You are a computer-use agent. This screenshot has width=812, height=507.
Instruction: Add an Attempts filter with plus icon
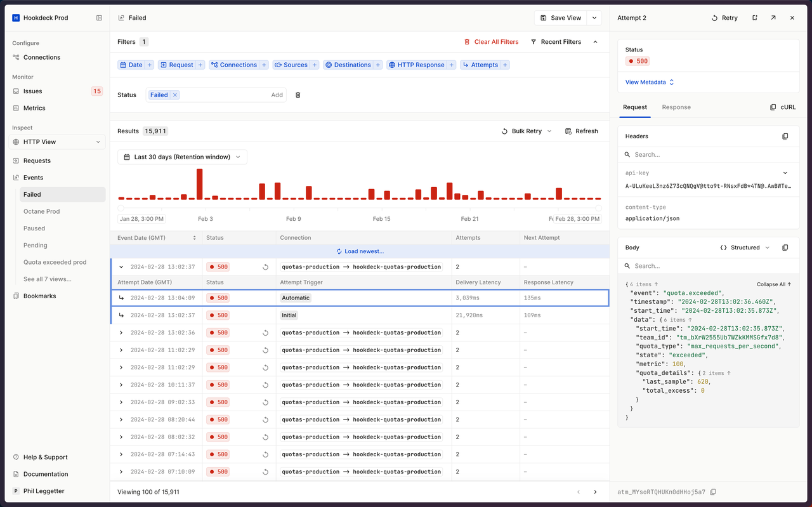505,65
